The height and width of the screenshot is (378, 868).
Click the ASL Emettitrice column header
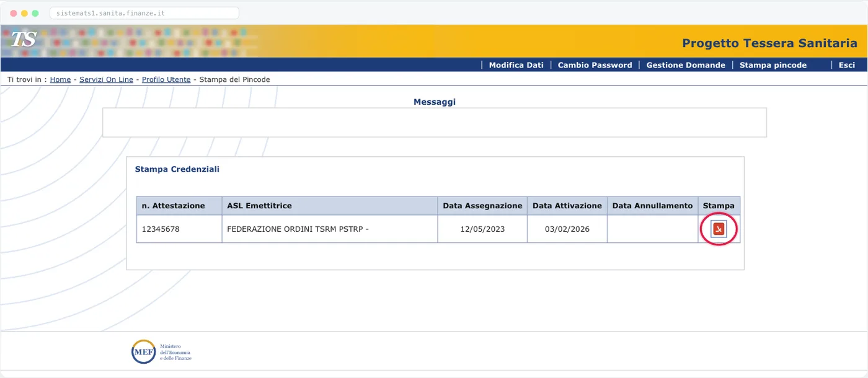tap(329, 206)
